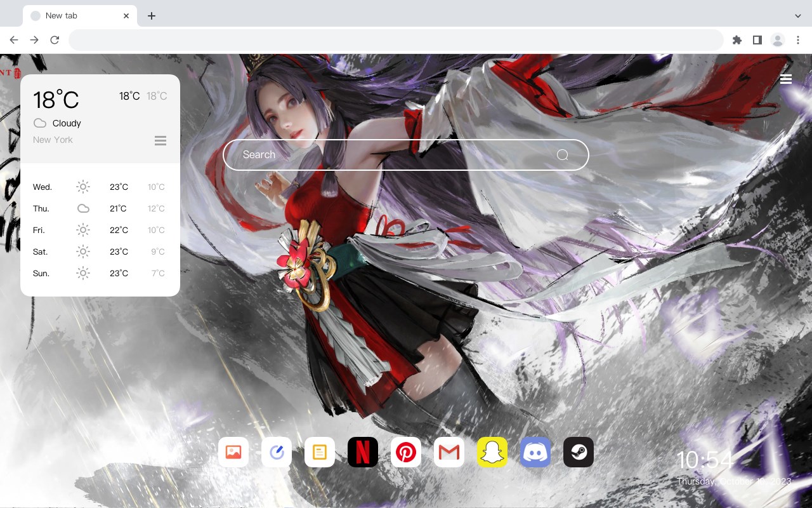Viewport: 812px width, 508px height.
Task: Click the Thursday date line under clock
Action: point(734,481)
